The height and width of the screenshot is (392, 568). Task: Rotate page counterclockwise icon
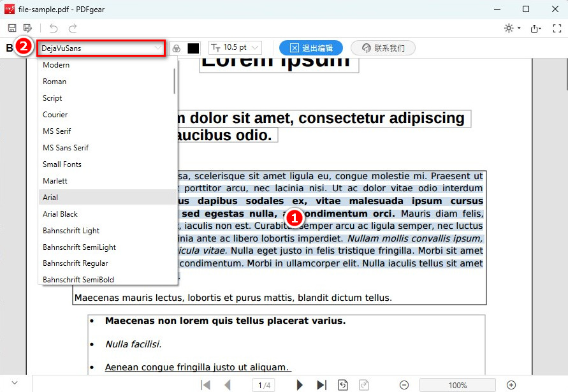[x=343, y=384]
